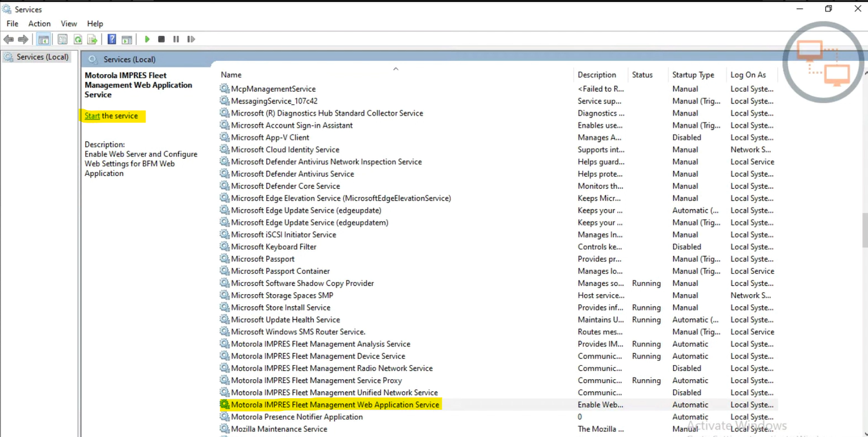Click the vertical scrollbar thumb of the services list
The height and width of the screenshot is (437, 868).
(x=865, y=230)
